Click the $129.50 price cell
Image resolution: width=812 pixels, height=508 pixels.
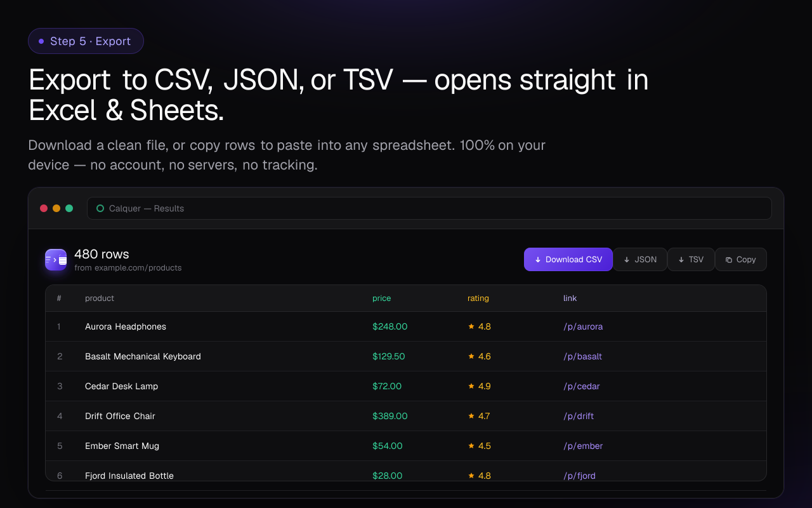click(x=389, y=356)
